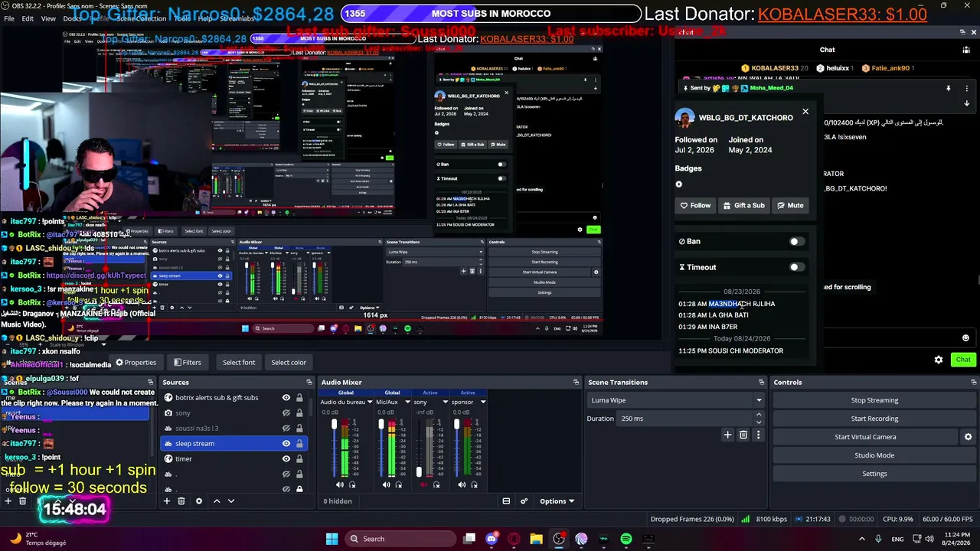Expand sony channel dropdown
The image size is (980, 551).
pyautogui.click(x=446, y=402)
